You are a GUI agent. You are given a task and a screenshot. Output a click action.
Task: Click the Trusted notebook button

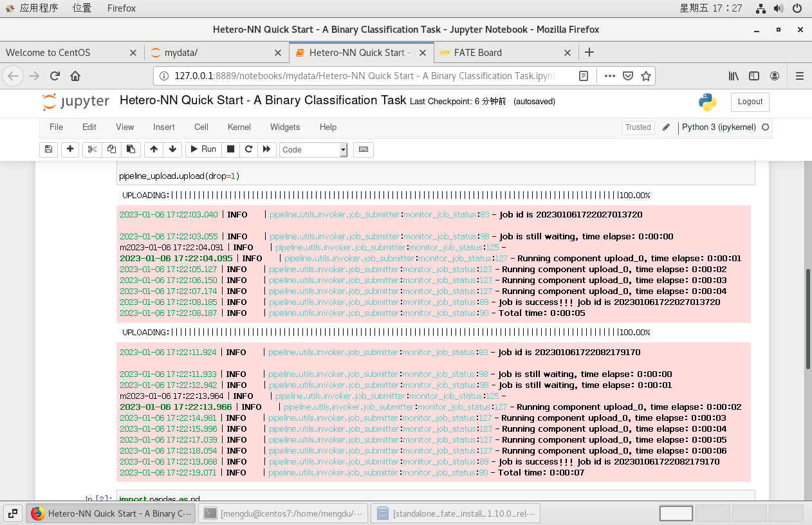(638, 127)
